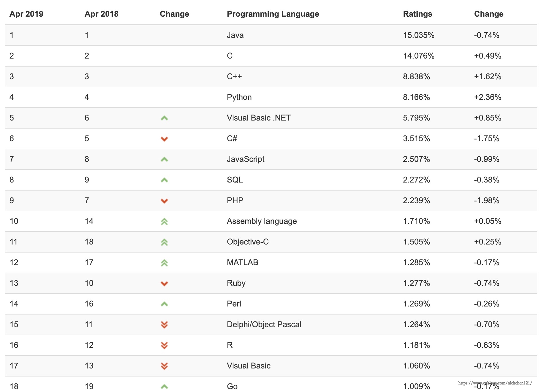Click the green up arrow beside Visual Basic .NET
Viewport: 541px width, 392px height.
tap(164, 118)
